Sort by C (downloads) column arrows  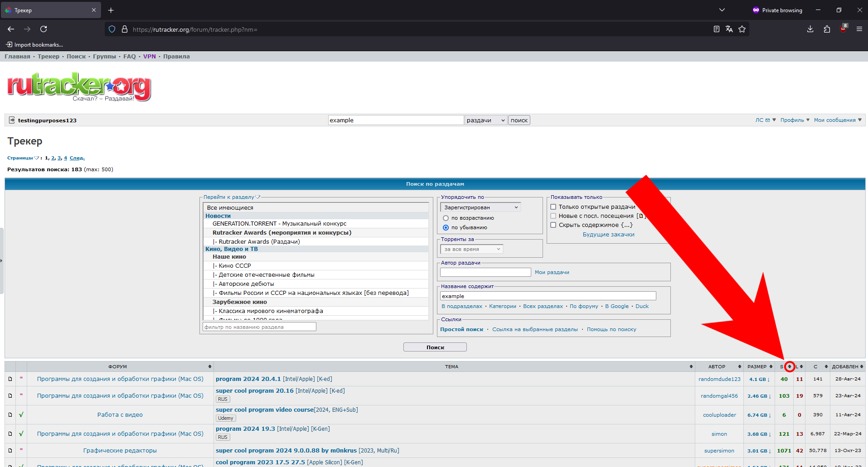826,366
